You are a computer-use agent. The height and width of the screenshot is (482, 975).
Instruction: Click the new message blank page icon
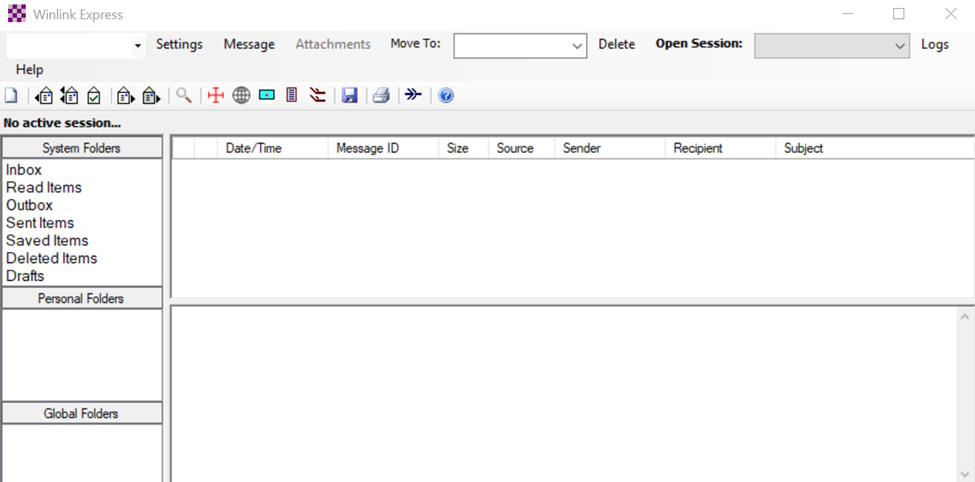[x=11, y=96]
